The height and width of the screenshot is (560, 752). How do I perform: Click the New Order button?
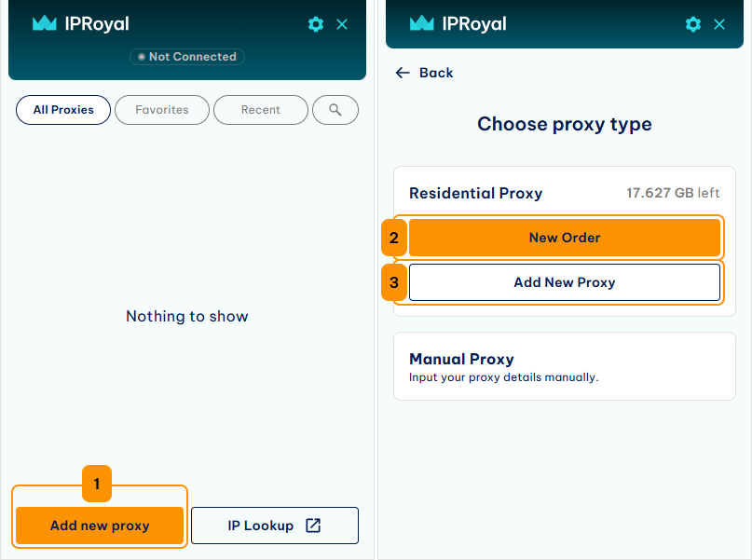(565, 238)
